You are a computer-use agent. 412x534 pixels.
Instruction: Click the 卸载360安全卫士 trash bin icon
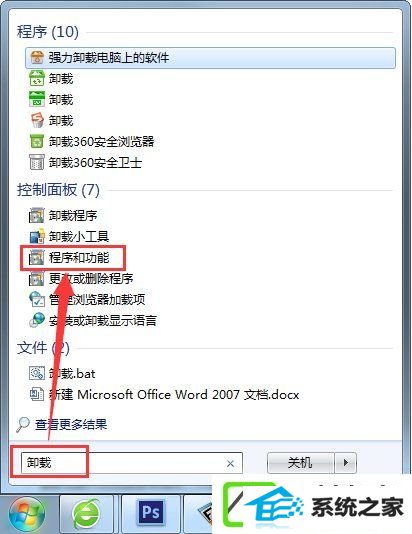pyautogui.click(x=37, y=162)
